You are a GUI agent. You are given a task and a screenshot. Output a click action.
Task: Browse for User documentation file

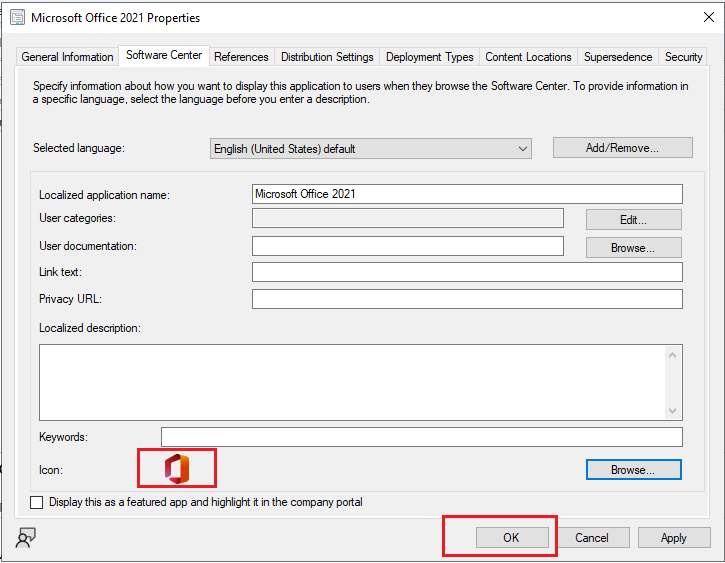[x=633, y=248]
